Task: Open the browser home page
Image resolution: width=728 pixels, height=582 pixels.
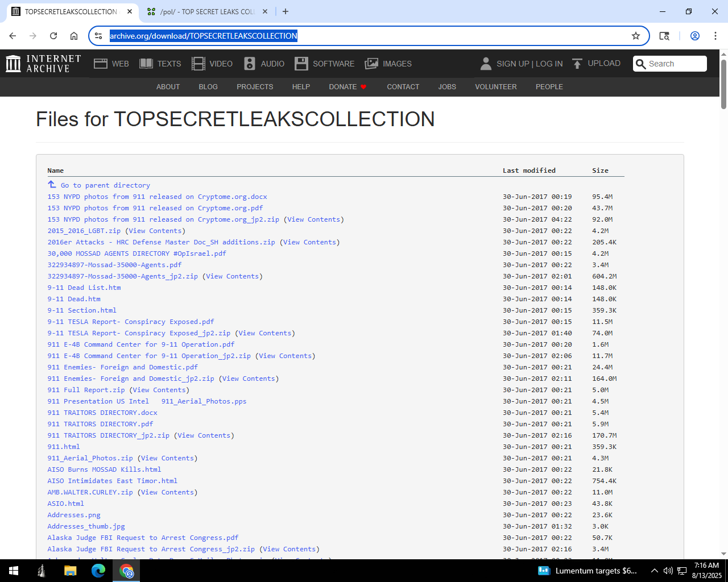Action: [74, 36]
